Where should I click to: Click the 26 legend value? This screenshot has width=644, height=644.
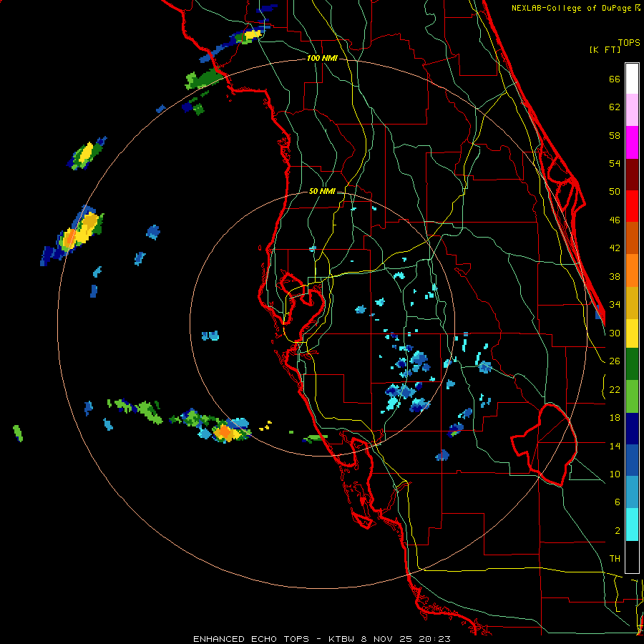pos(615,361)
